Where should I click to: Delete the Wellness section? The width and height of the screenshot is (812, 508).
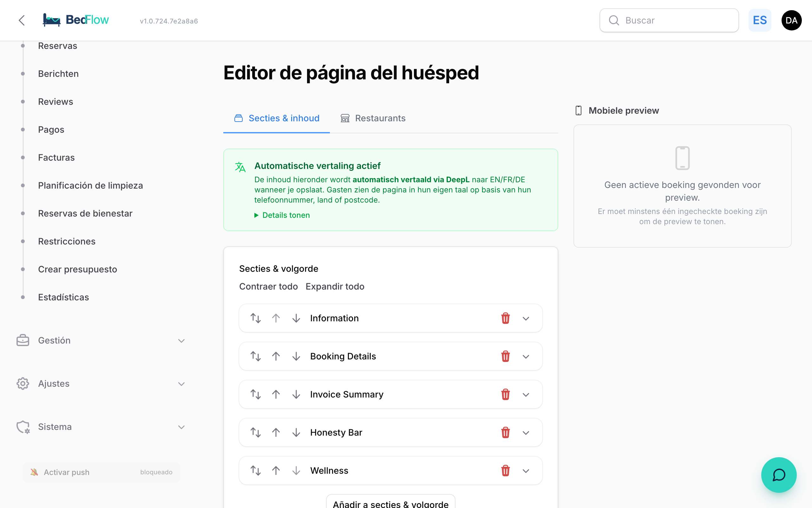[x=505, y=470]
